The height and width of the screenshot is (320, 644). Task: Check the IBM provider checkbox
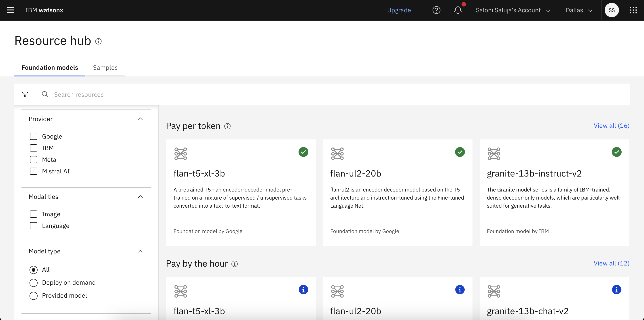(34, 148)
